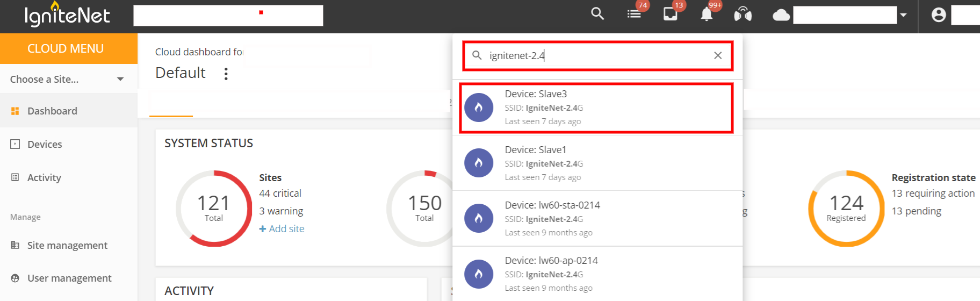The width and height of the screenshot is (980, 301).
Task: Open the Choose a Site dropdown
Action: (68, 79)
